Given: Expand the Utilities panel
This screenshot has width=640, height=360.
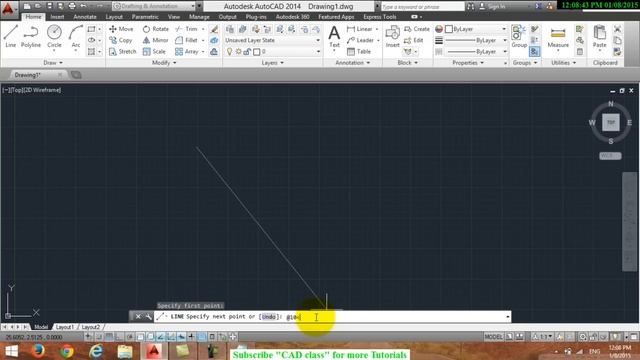Looking at the screenshot, I should click(564, 63).
